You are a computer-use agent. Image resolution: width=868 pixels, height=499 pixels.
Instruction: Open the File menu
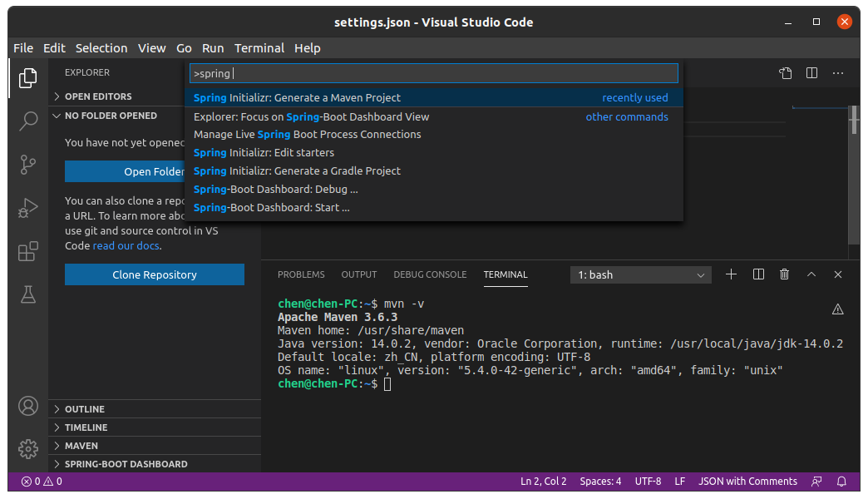tap(23, 48)
